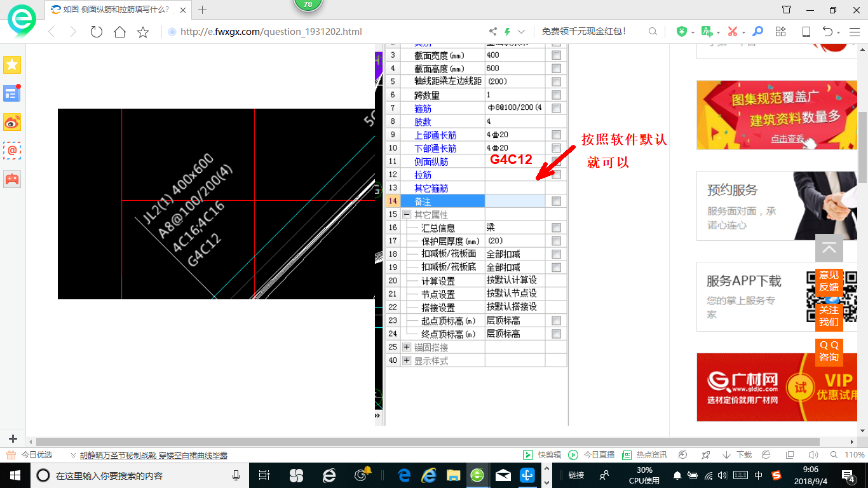Open a new tab with plus button
The width and height of the screenshot is (868, 488).
(x=203, y=10)
